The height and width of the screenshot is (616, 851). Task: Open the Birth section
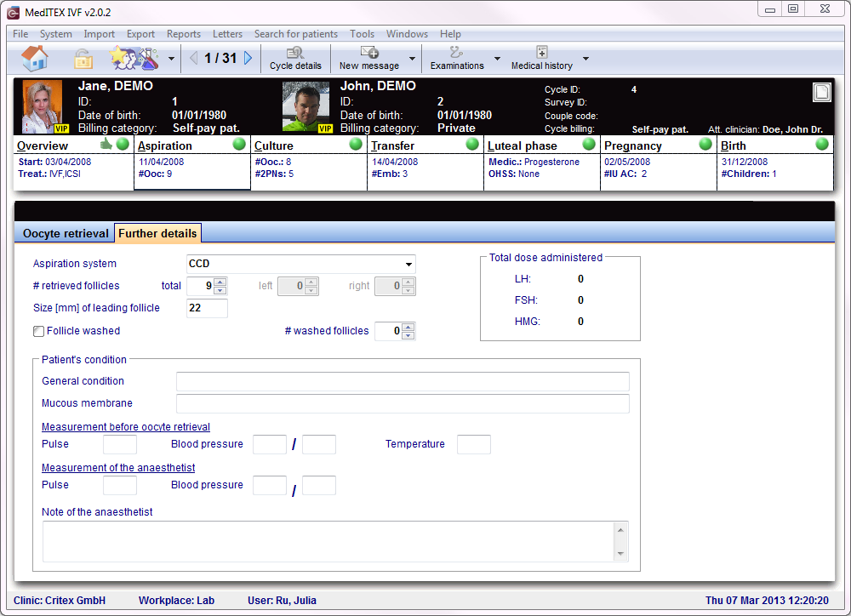pyautogui.click(x=734, y=146)
